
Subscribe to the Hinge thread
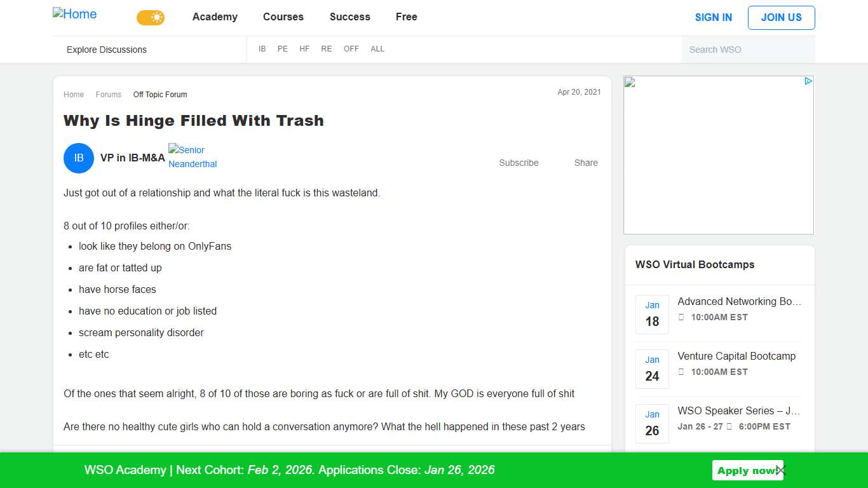518,163
